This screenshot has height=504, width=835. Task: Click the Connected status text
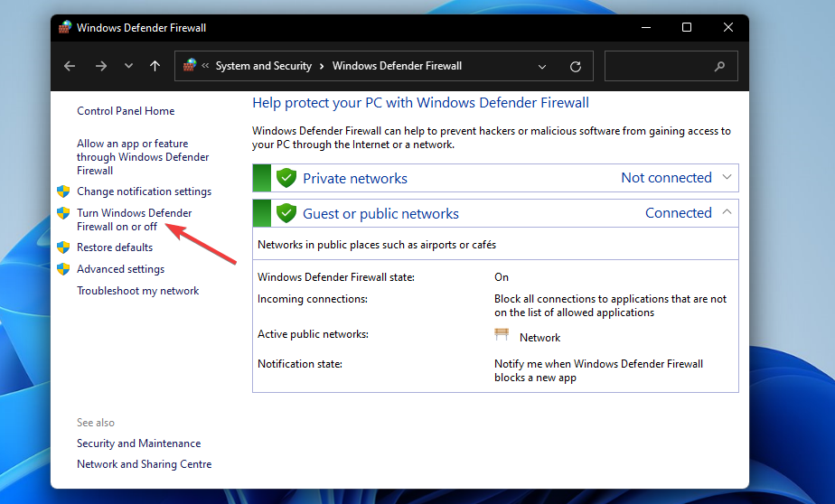(679, 213)
